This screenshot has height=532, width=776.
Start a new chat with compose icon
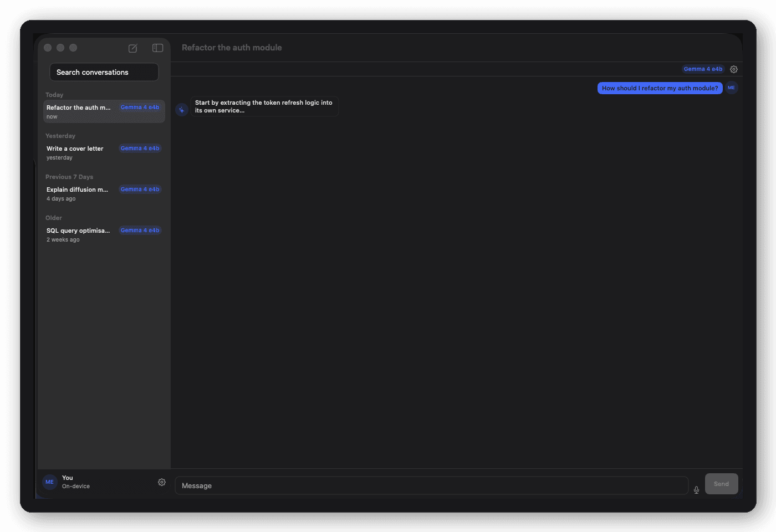coord(133,48)
